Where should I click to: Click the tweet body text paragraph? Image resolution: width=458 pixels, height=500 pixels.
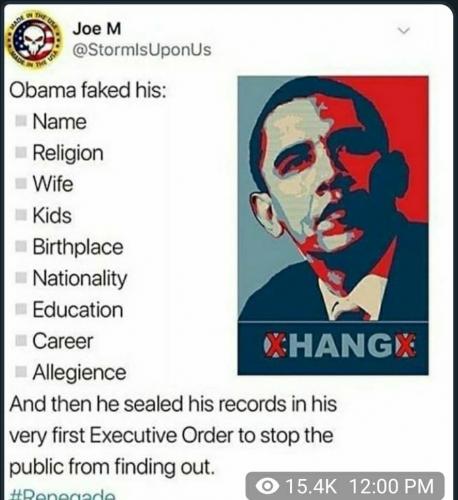[x=173, y=435]
